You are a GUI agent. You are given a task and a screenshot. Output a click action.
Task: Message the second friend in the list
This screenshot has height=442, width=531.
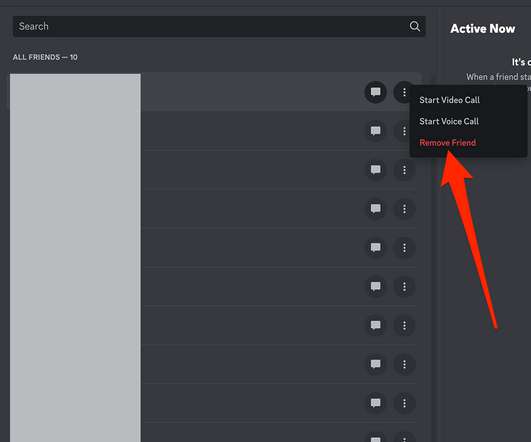(x=375, y=131)
